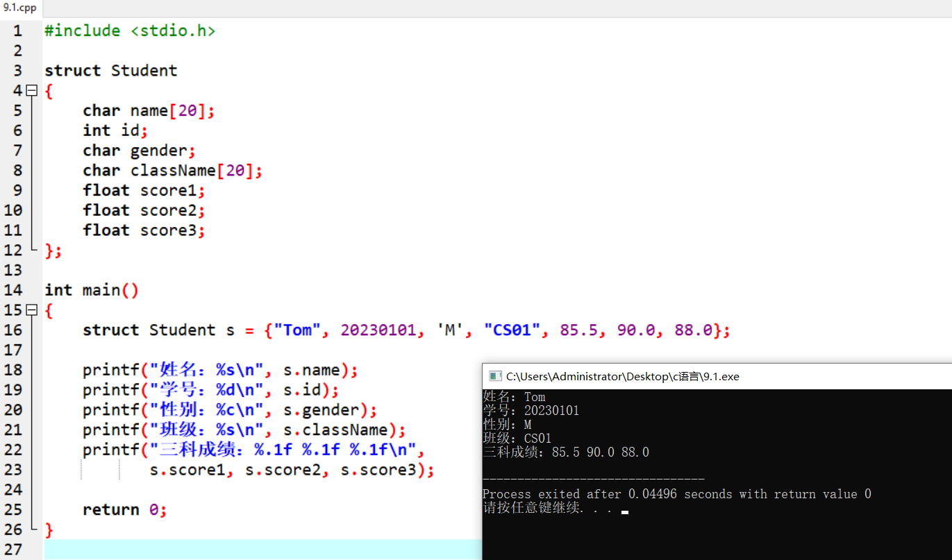
Task: Click the float score1; declaration
Action: 144,190
